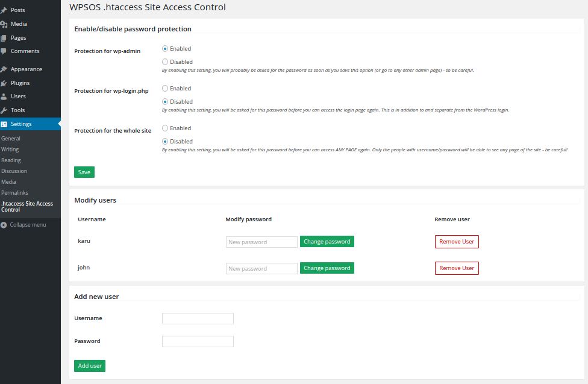The height and width of the screenshot is (384, 588).
Task: Click the Pages icon in sidebar
Action: pos(4,38)
